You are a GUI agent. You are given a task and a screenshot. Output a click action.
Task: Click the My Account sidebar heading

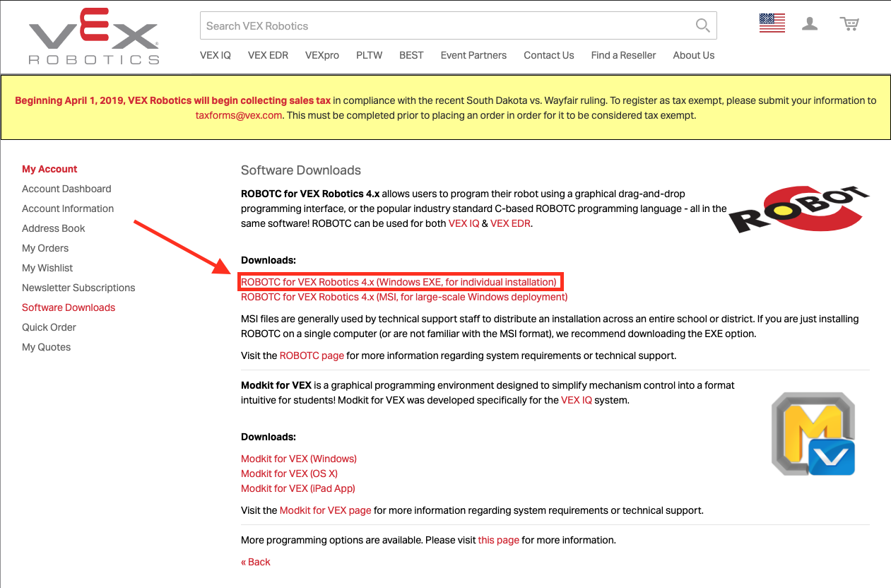tap(49, 169)
